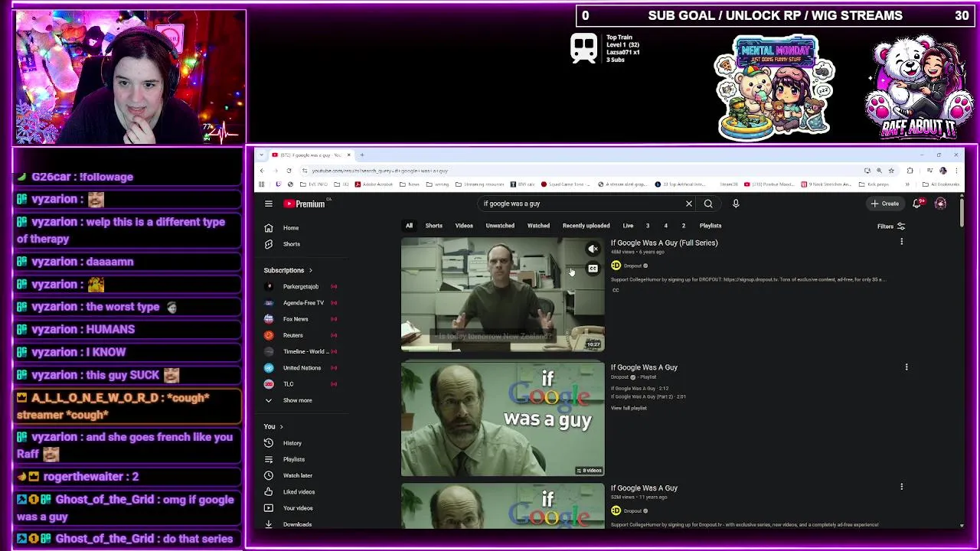This screenshot has width=980, height=551.
Task: Expand the Subscriptions section
Action: (288, 270)
